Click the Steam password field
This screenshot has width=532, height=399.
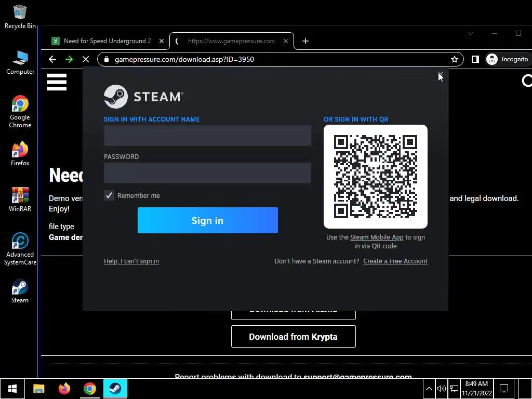click(207, 172)
